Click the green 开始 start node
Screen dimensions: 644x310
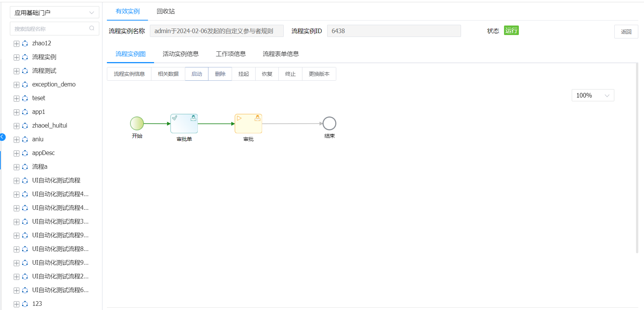tap(137, 123)
